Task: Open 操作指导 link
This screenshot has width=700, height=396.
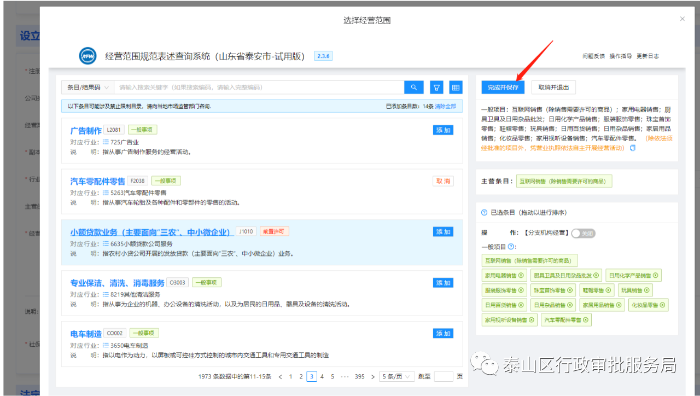Action: coord(621,56)
